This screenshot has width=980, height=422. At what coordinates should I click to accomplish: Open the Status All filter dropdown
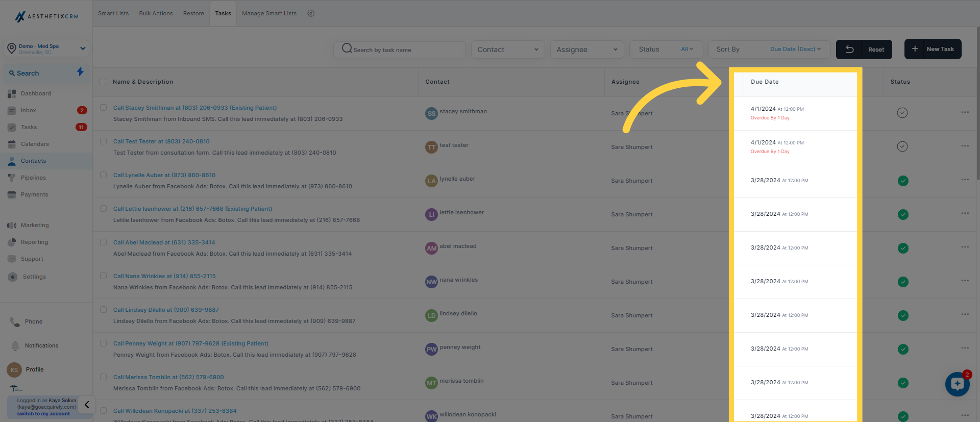point(666,49)
